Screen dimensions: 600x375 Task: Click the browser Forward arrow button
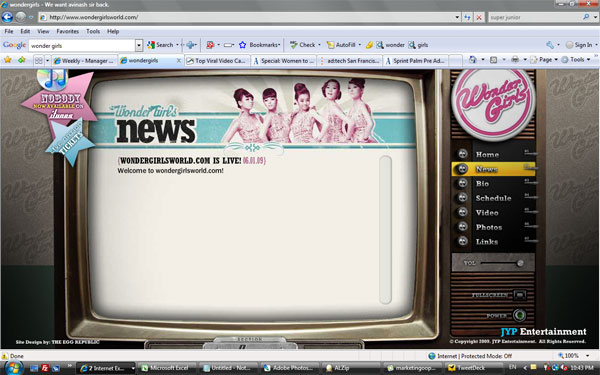pyautogui.click(x=21, y=17)
